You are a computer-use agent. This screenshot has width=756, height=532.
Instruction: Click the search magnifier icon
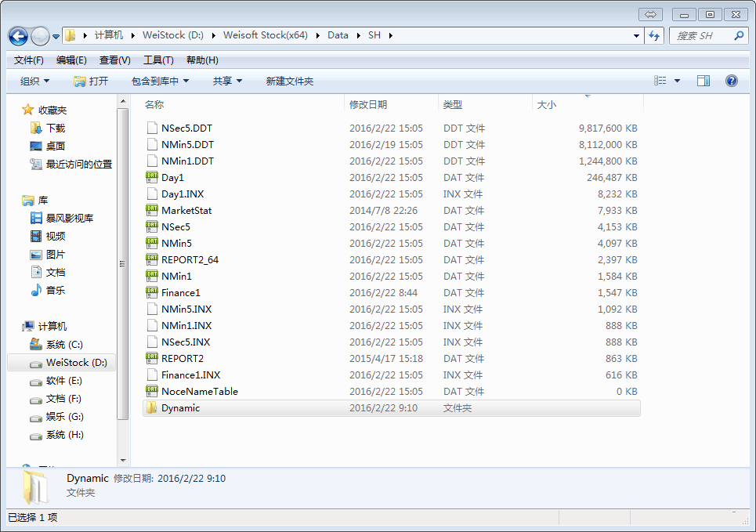(738, 35)
